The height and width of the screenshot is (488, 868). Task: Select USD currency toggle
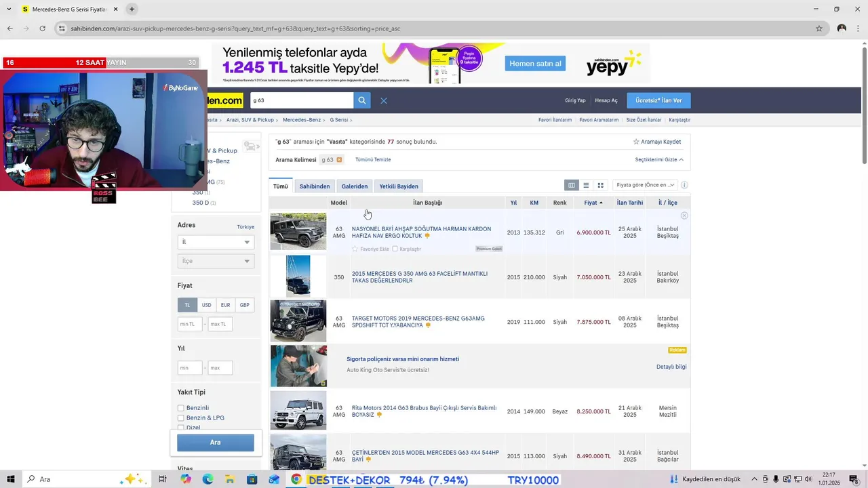coord(206,305)
